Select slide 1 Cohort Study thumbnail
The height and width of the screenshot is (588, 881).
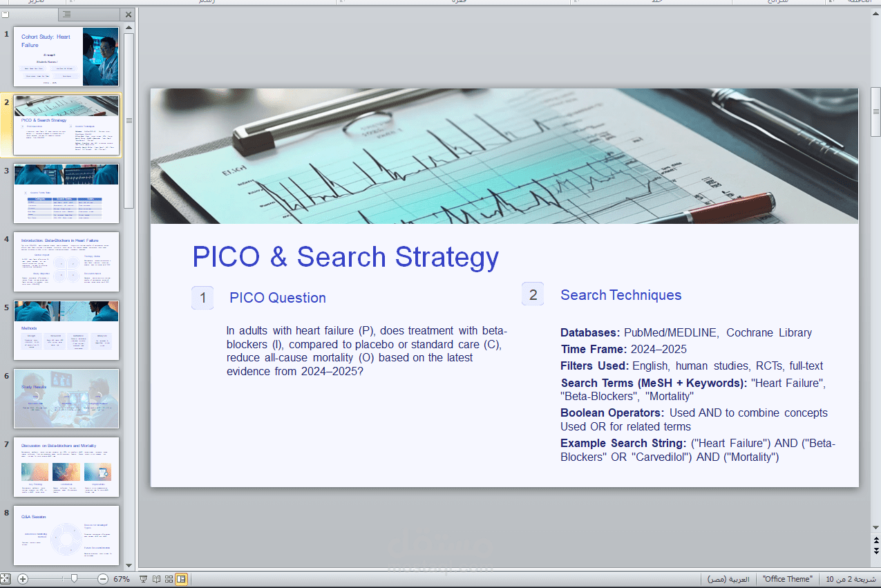[x=66, y=57]
